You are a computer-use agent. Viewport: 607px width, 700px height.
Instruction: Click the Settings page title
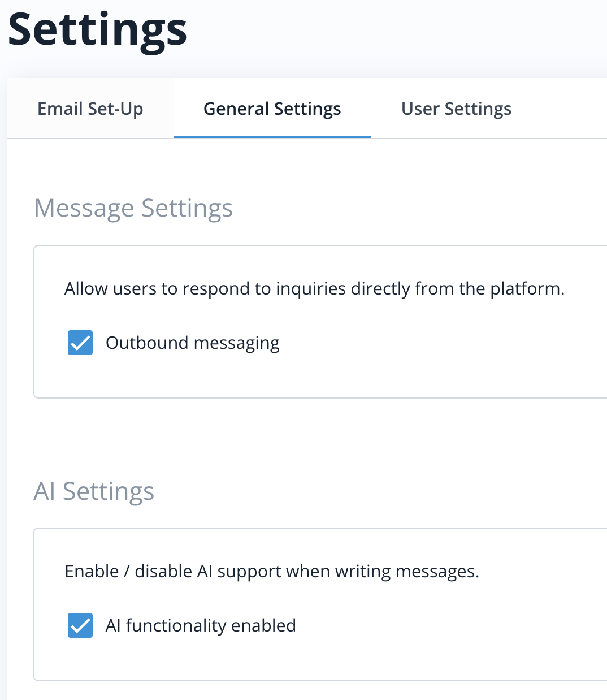coord(97,32)
